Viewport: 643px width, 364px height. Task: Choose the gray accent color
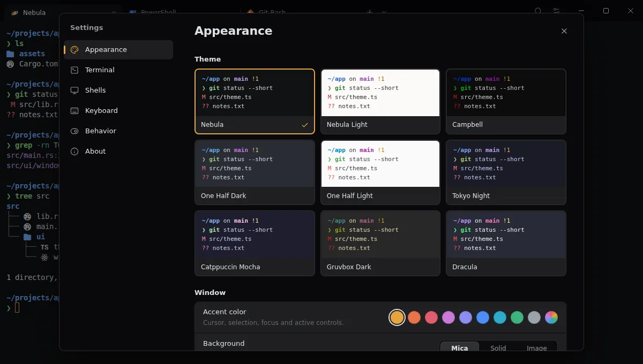point(534,317)
